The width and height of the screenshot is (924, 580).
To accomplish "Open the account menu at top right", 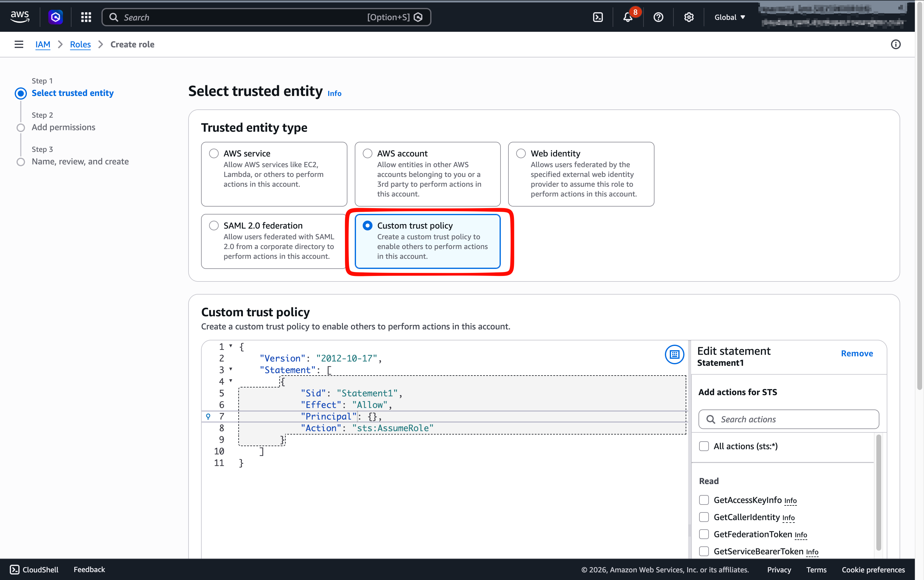I will (x=832, y=16).
